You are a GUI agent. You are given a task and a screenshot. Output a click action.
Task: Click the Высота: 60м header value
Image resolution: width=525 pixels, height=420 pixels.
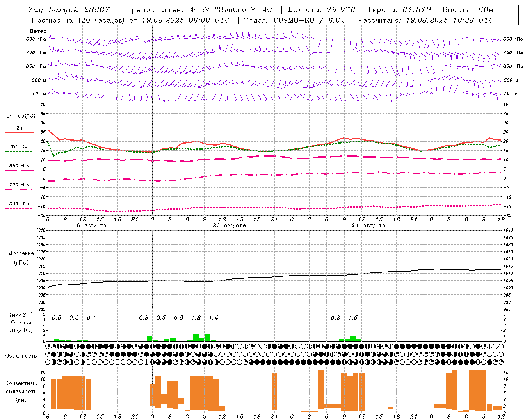[468, 10]
